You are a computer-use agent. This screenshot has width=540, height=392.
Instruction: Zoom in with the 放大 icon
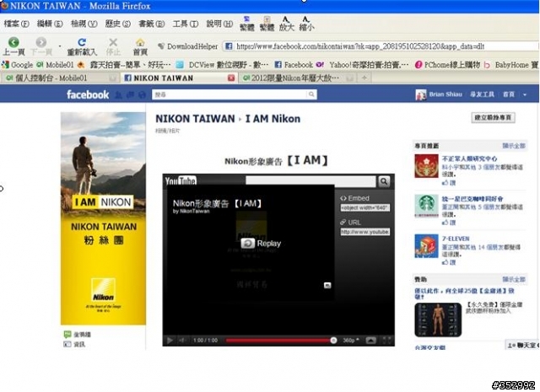click(286, 24)
